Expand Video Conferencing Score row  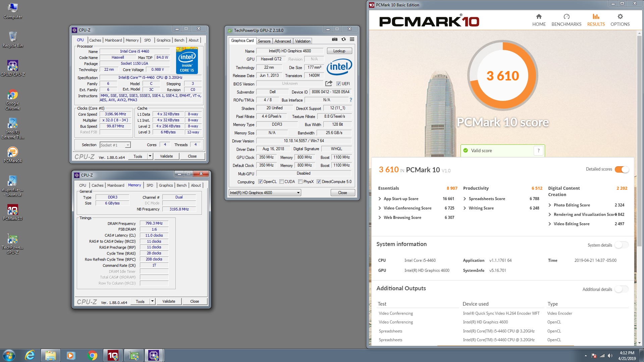click(x=380, y=208)
